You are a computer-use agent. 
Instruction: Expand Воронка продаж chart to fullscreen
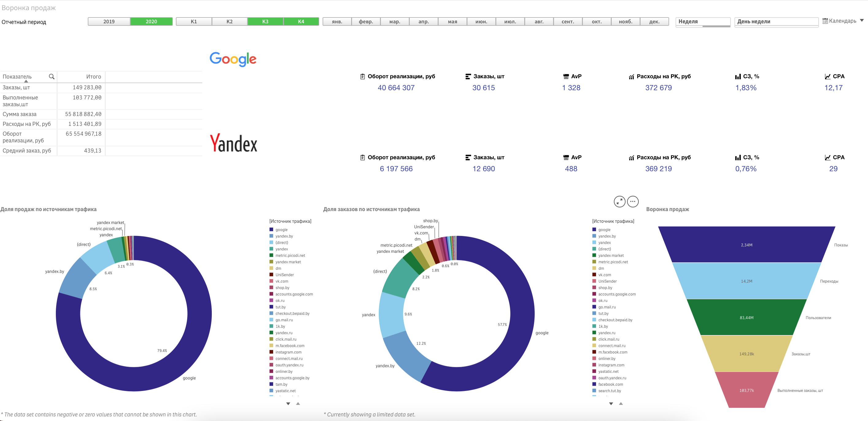[x=619, y=201]
